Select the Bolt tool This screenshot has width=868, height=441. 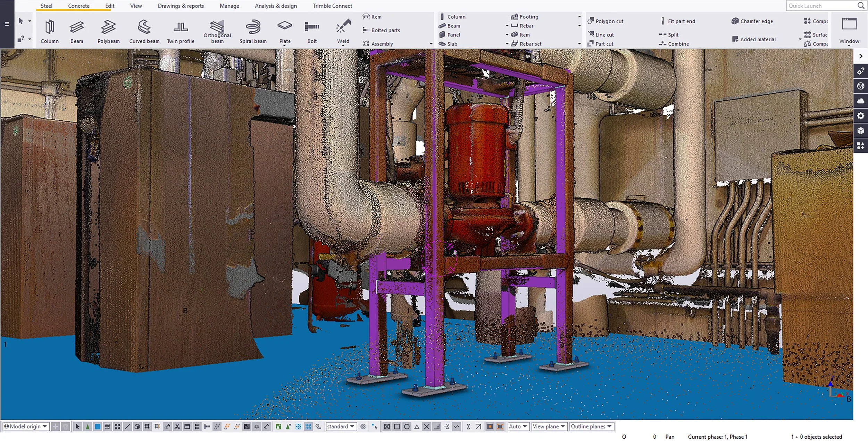coord(311,31)
